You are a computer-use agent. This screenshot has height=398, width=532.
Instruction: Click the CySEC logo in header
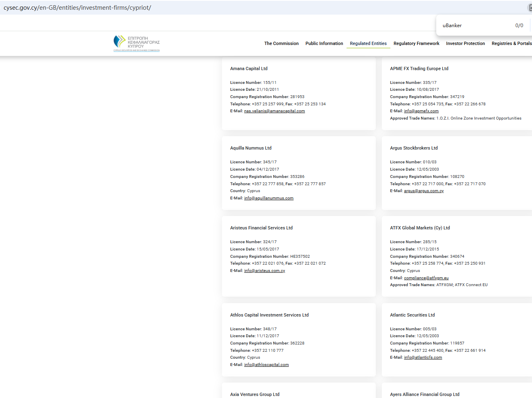tap(136, 43)
